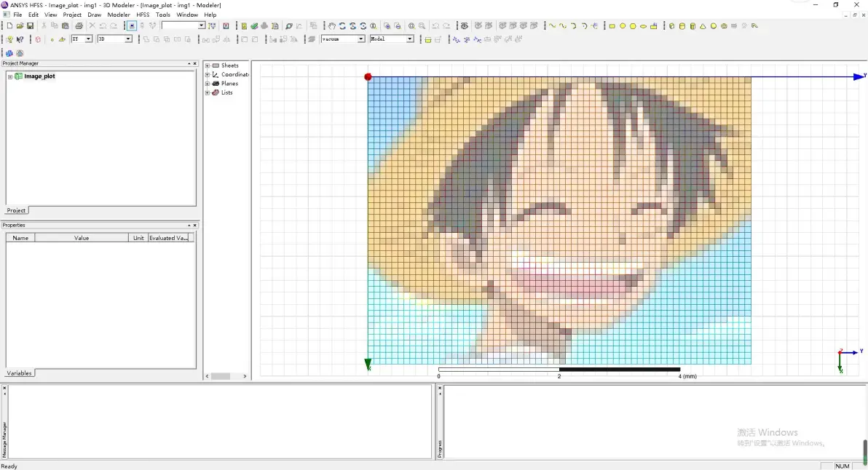Click the Paste clipboard icon
Image resolution: width=868 pixels, height=470 pixels.
tap(66, 26)
